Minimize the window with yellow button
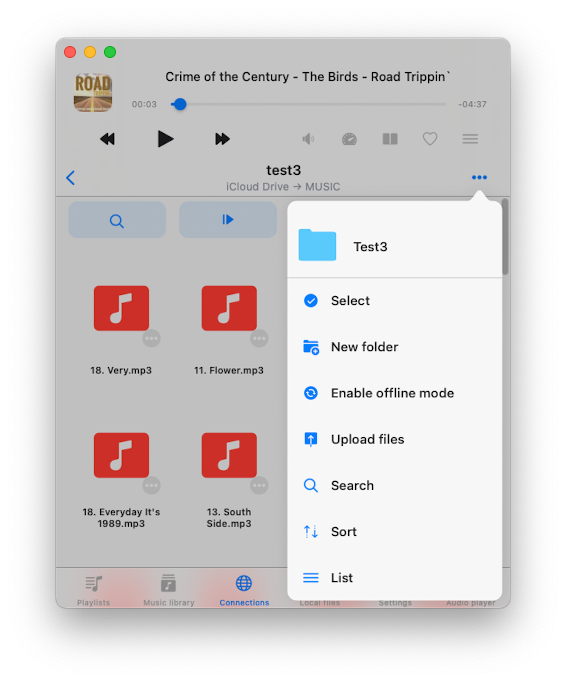This screenshot has width=566, height=682. click(x=90, y=52)
